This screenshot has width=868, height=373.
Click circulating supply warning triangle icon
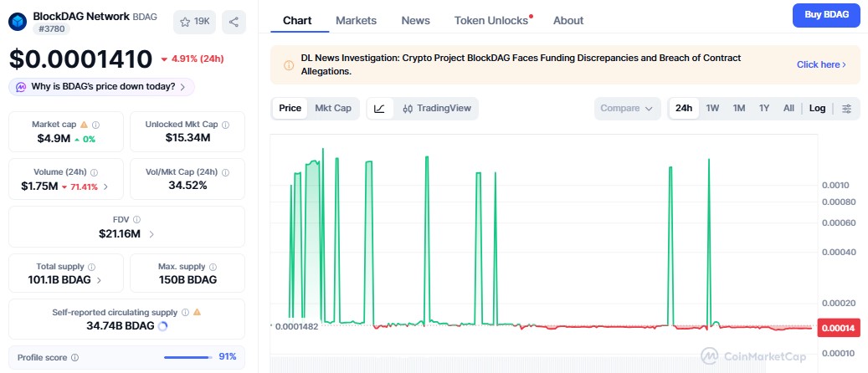click(197, 312)
